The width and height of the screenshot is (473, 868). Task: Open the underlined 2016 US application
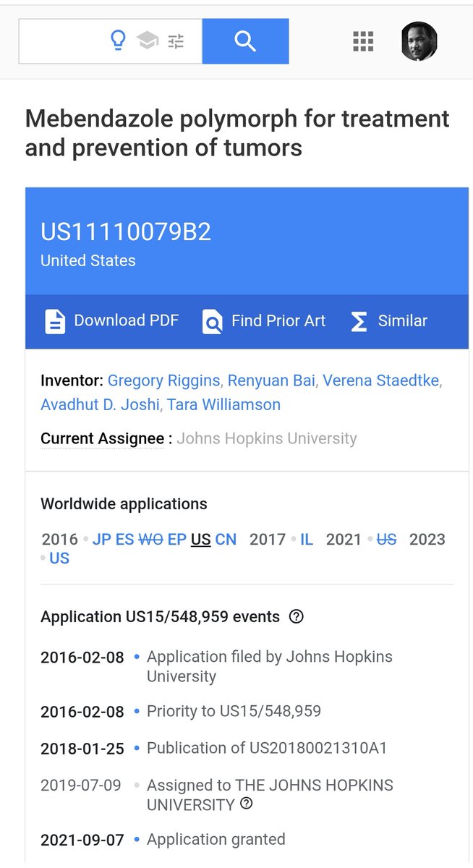pos(201,540)
